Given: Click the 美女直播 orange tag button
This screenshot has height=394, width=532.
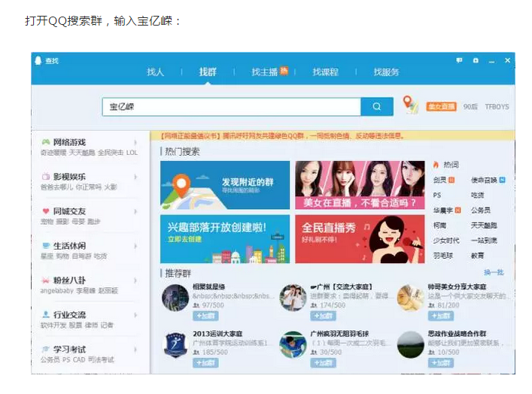Looking at the screenshot, I should click(442, 107).
